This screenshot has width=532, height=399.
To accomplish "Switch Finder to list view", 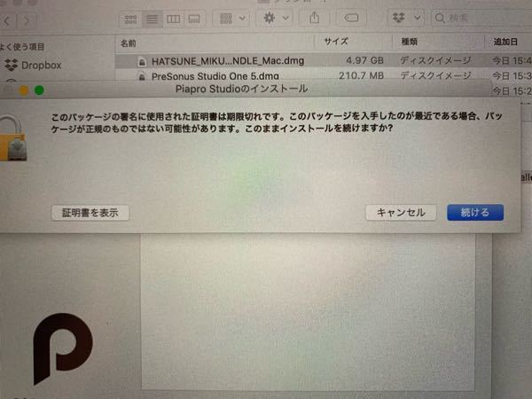I will (x=152, y=19).
